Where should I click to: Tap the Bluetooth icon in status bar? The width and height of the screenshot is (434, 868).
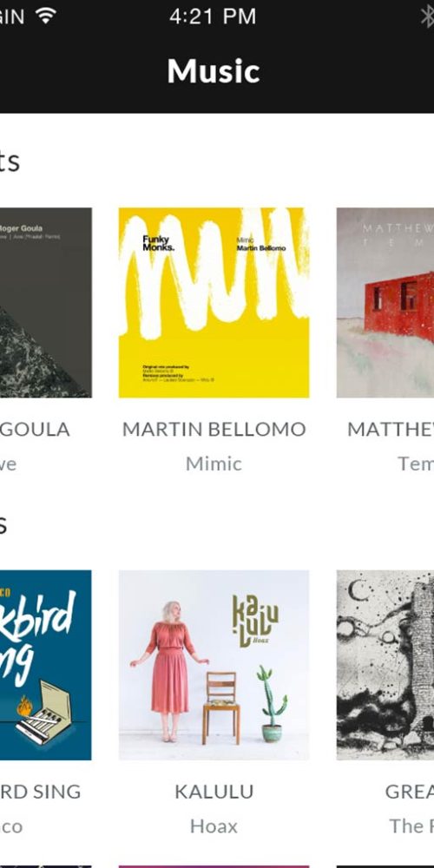point(427,16)
